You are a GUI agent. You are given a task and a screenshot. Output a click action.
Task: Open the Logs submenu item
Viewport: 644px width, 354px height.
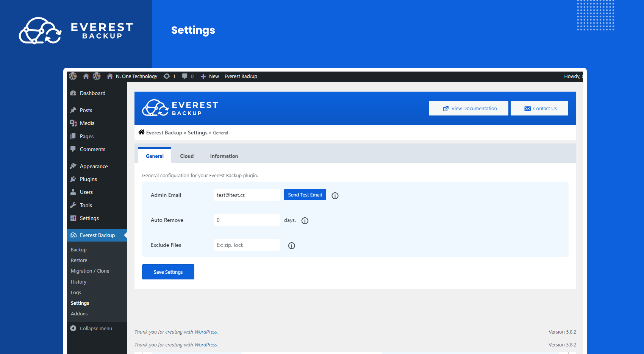pyautogui.click(x=76, y=292)
